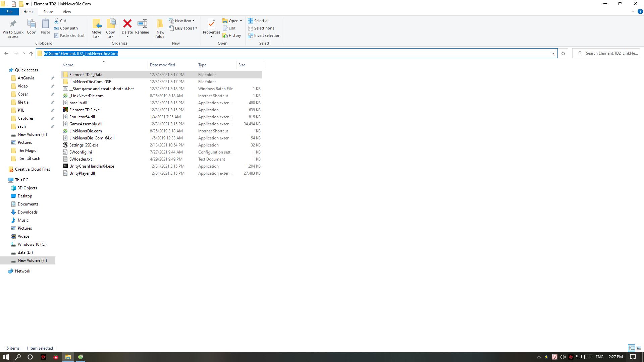Expand the Easy access dropdown

coord(183,28)
